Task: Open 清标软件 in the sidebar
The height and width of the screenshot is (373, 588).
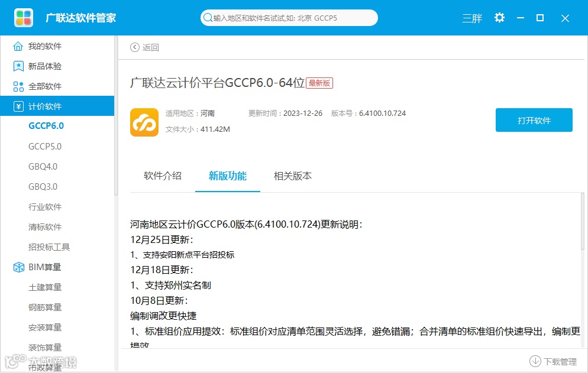Action: click(45, 227)
